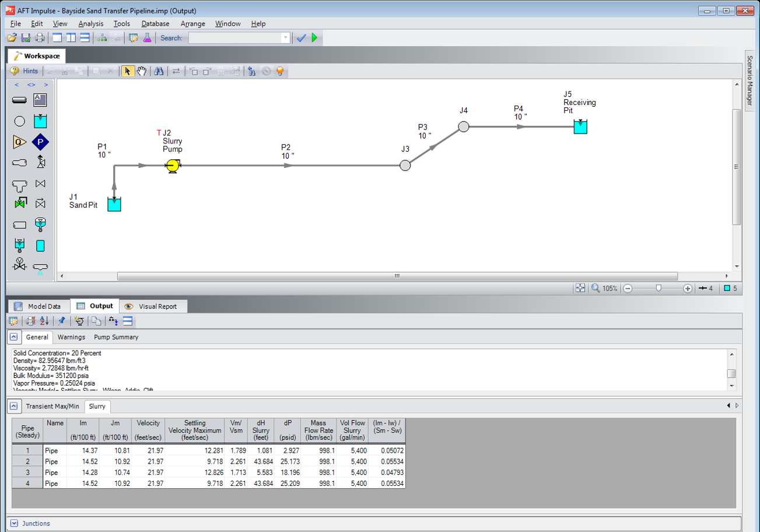Click the binoculars Find icon
This screenshot has height=532, width=760.
pos(159,71)
